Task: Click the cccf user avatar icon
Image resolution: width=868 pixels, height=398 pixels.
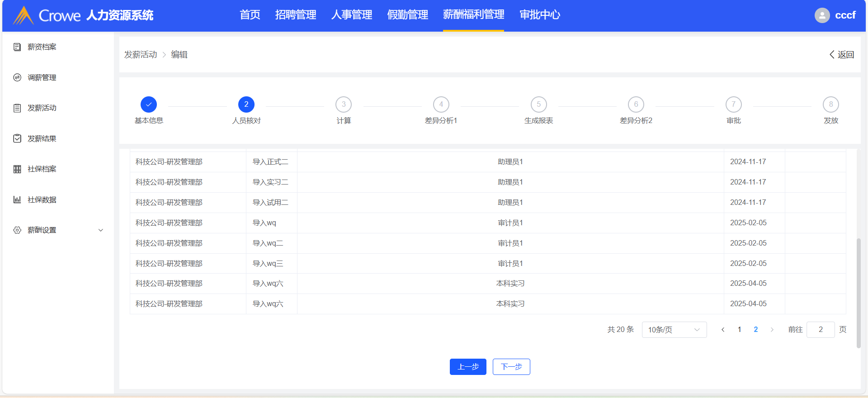Action: 822,15
